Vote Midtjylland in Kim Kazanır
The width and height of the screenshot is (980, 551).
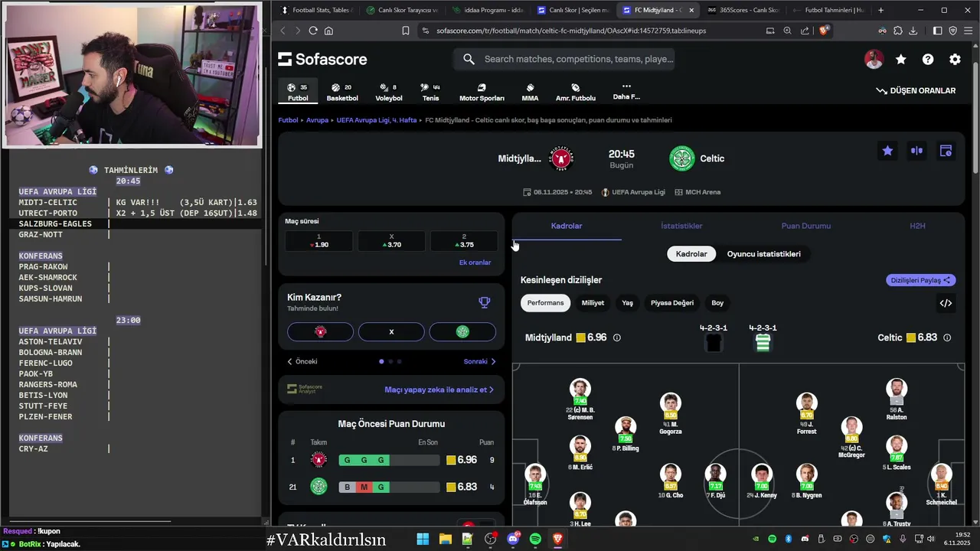pyautogui.click(x=320, y=331)
